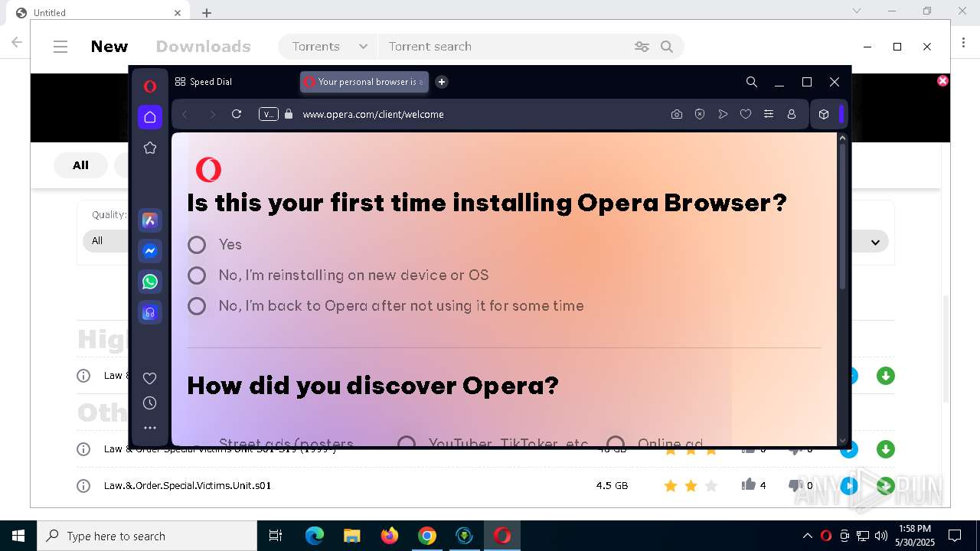The height and width of the screenshot is (551, 980).
Task: Click the VPN badge in address bar
Action: click(x=269, y=114)
